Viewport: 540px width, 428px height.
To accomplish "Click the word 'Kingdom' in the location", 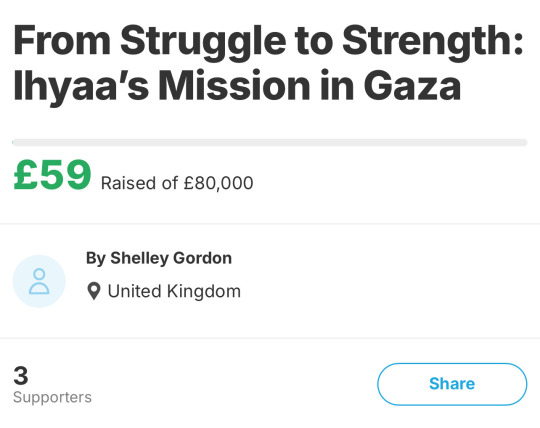I will click(x=204, y=291).
